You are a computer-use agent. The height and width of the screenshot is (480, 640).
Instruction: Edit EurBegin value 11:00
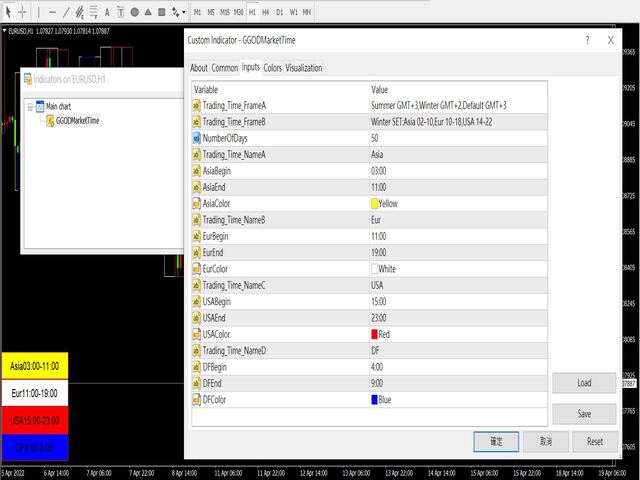[458, 236]
